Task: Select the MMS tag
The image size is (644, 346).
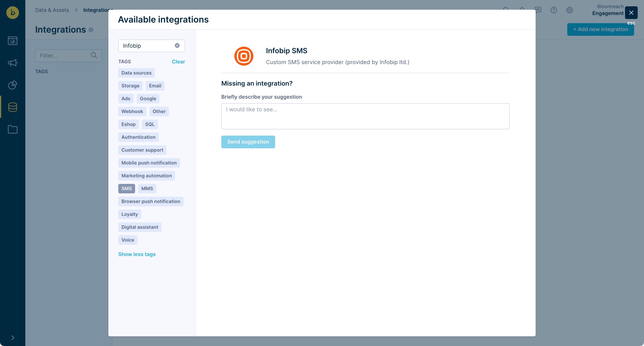Action: point(147,189)
